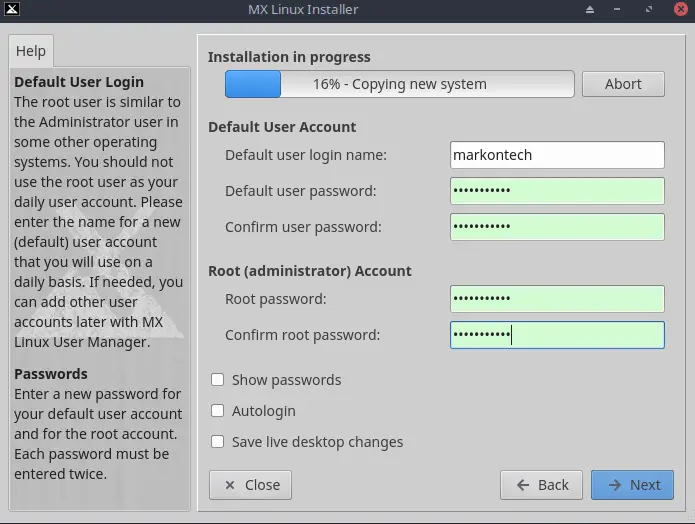The image size is (695, 524).
Task: Toggle the Autologin checkbox
Action: point(217,411)
